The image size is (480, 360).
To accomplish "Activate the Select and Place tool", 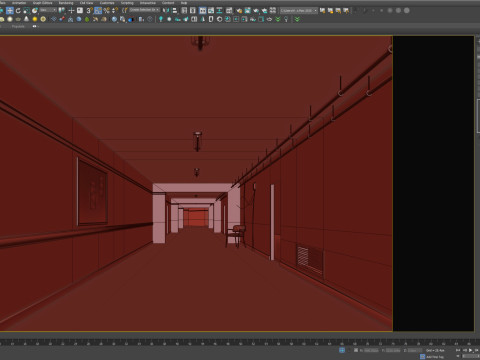I will [35, 11].
